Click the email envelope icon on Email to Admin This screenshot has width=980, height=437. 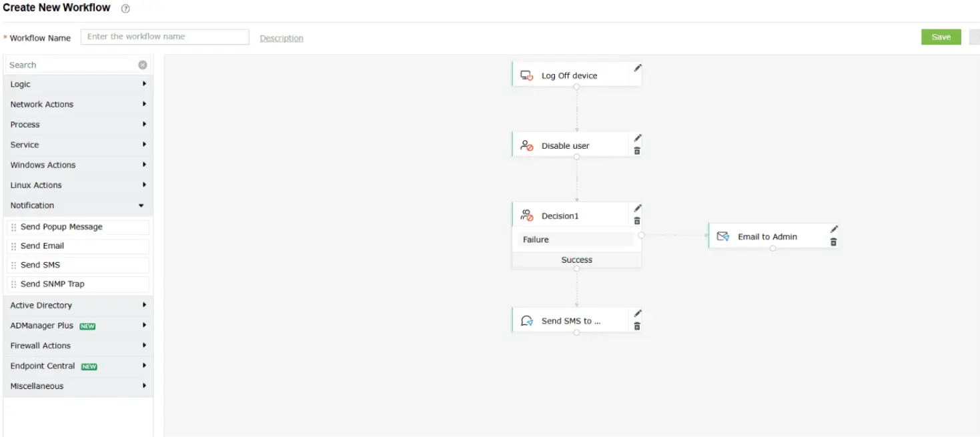[x=722, y=236]
